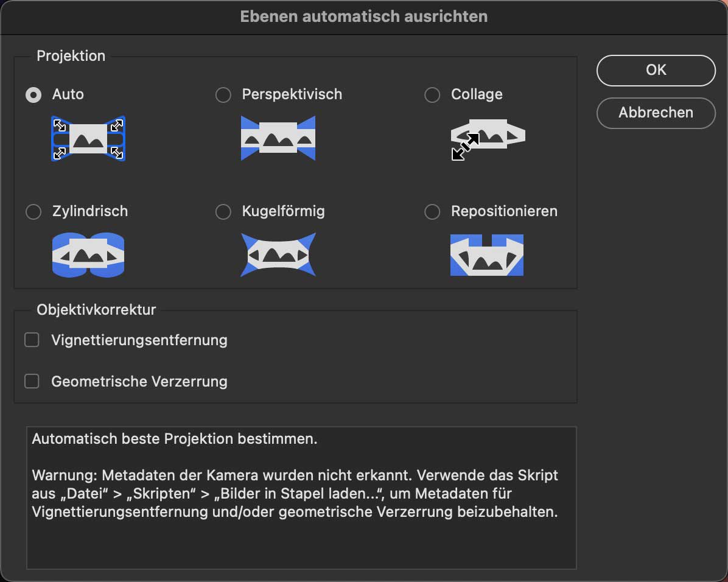The image size is (728, 582).
Task: Click the Perspektivisch projection preview icon
Action: pyautogui.click(x=278, y=138)
